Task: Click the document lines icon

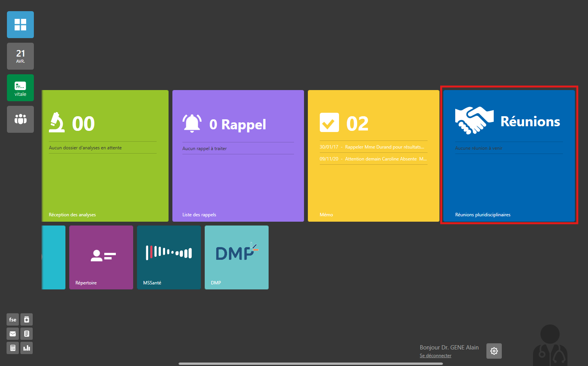Action: (x=27, y=334)
